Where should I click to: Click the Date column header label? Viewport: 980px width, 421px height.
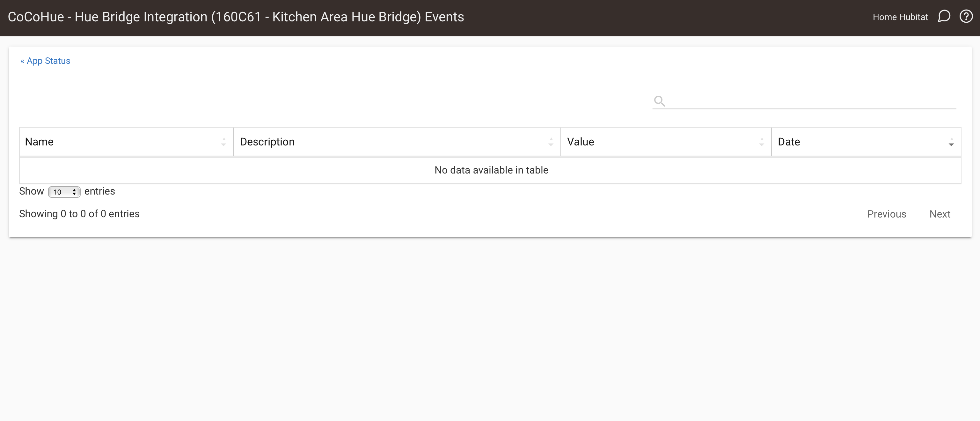(789, 142)
